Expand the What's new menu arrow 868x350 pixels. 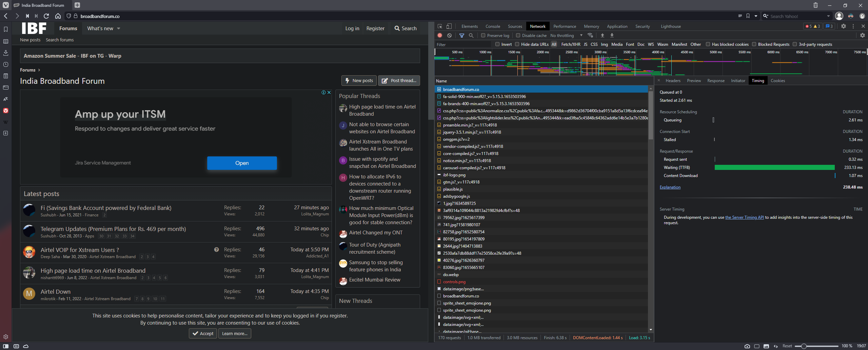click(x=119, y=28)
